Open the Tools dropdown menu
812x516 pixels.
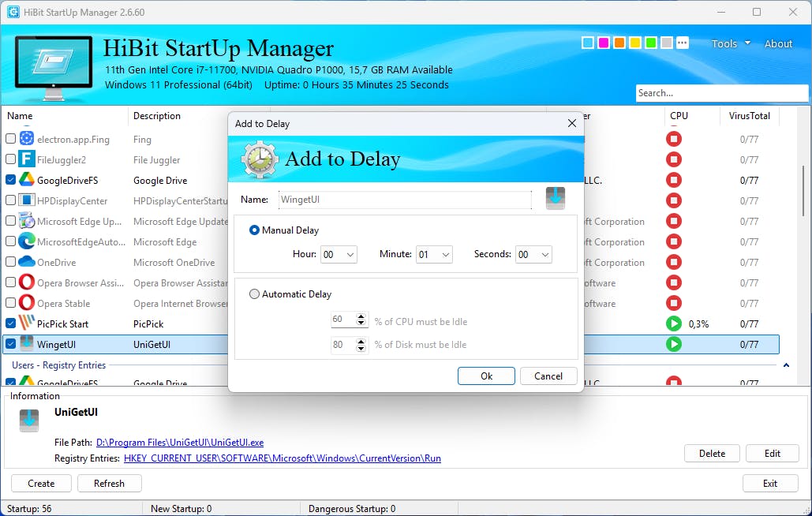point(731,43)
